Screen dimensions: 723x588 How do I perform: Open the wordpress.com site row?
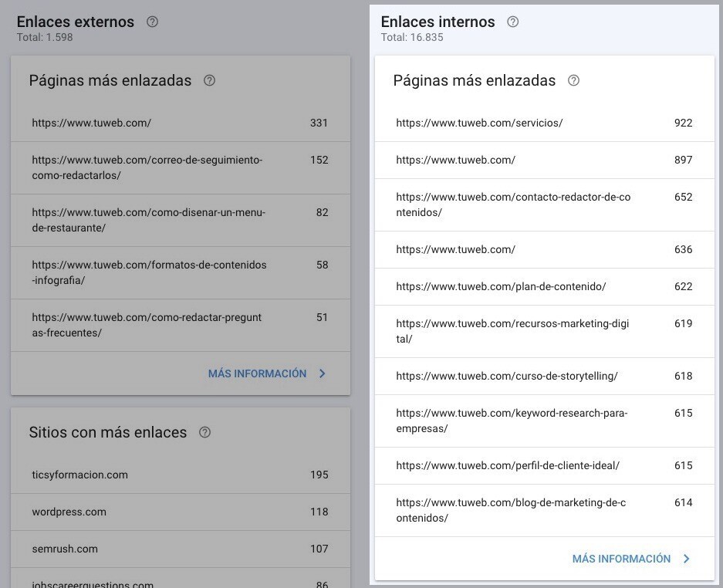tap(181, 512)
